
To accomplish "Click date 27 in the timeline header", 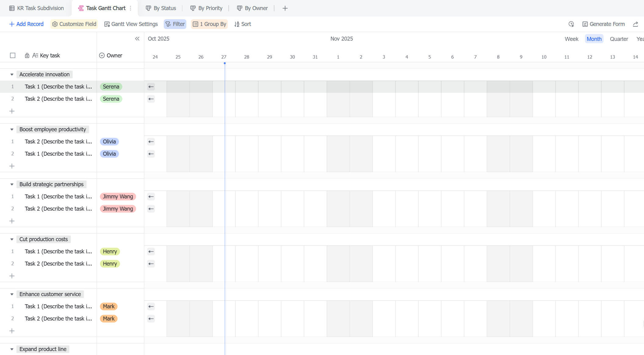I will [224, 57].
